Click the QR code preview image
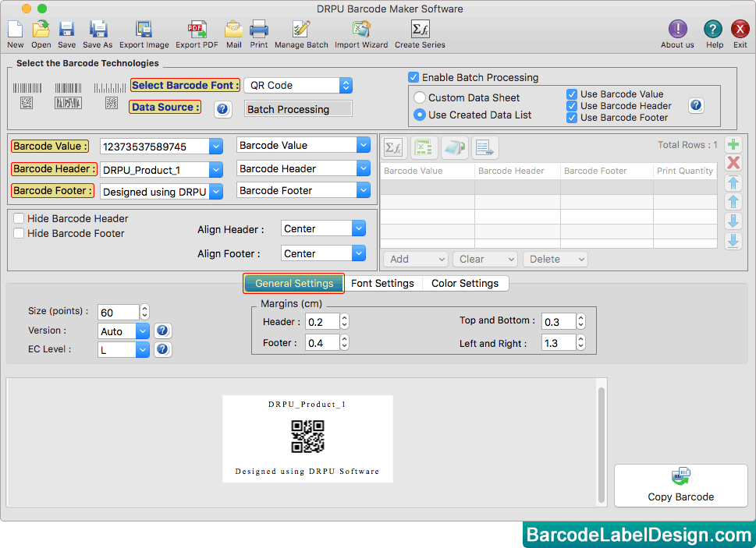 (307, 437)
